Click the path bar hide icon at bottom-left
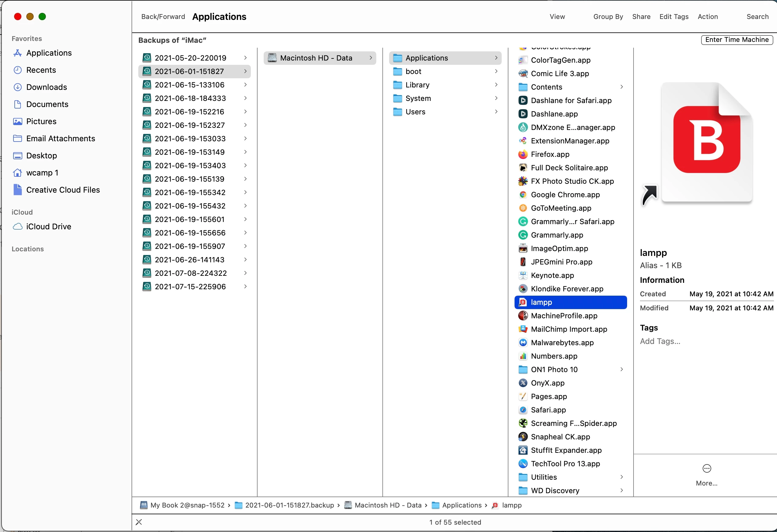 [139, 522]
